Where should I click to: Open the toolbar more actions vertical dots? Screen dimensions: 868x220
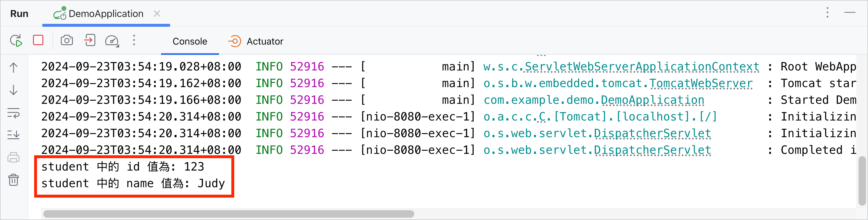(x=134, y=41)
